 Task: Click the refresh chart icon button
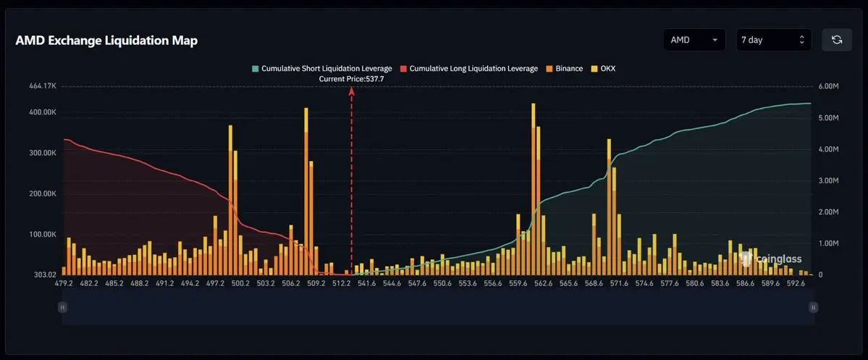tap(836, 40)
